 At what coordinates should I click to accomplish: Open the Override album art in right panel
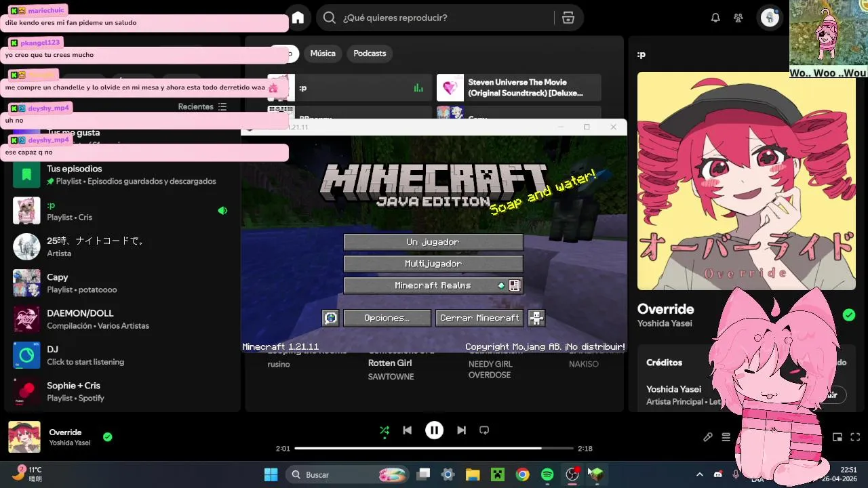coord(747,181)
